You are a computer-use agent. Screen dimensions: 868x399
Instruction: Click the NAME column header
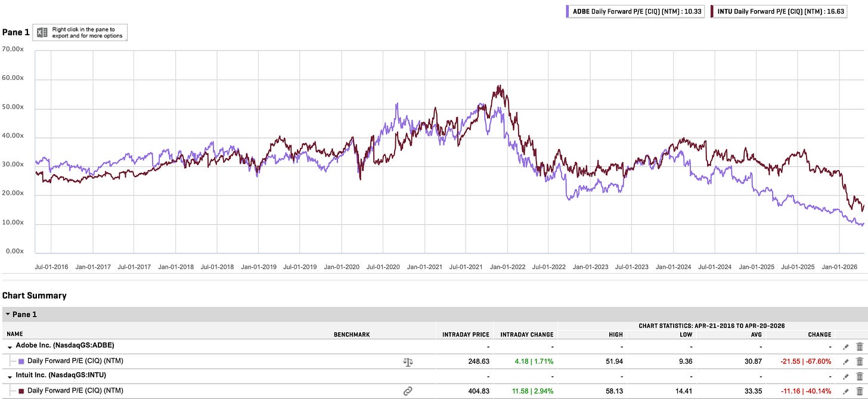coord(15,335)
